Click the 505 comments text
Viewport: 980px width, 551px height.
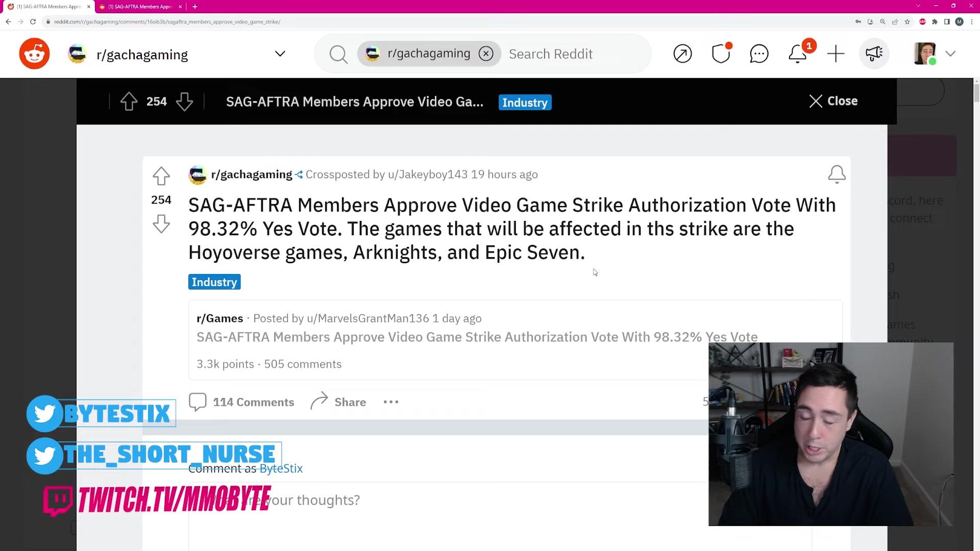coord(303,364)
